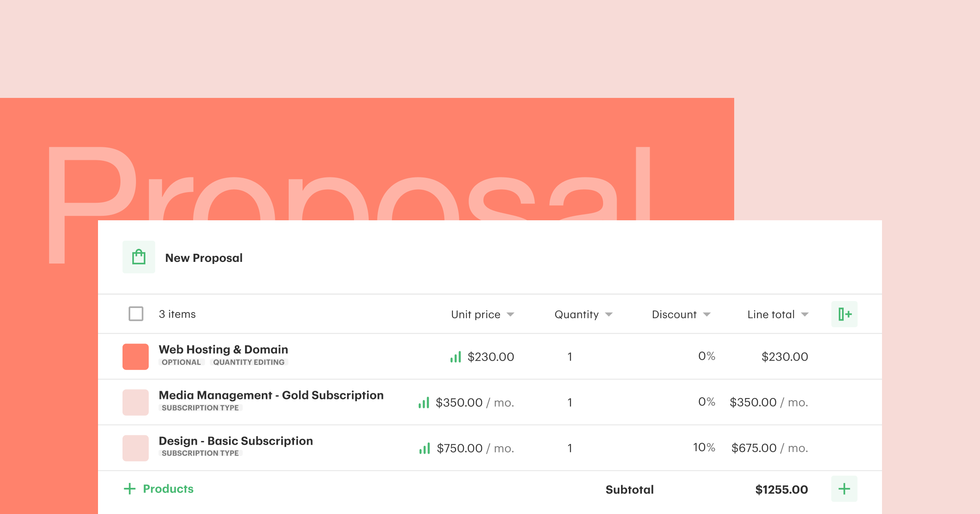Image resolution: width=980 pixels, height=514 pixels.
Task: Click the pale swatch beside Design - Basic Subscription
Action: coord(135,447)
